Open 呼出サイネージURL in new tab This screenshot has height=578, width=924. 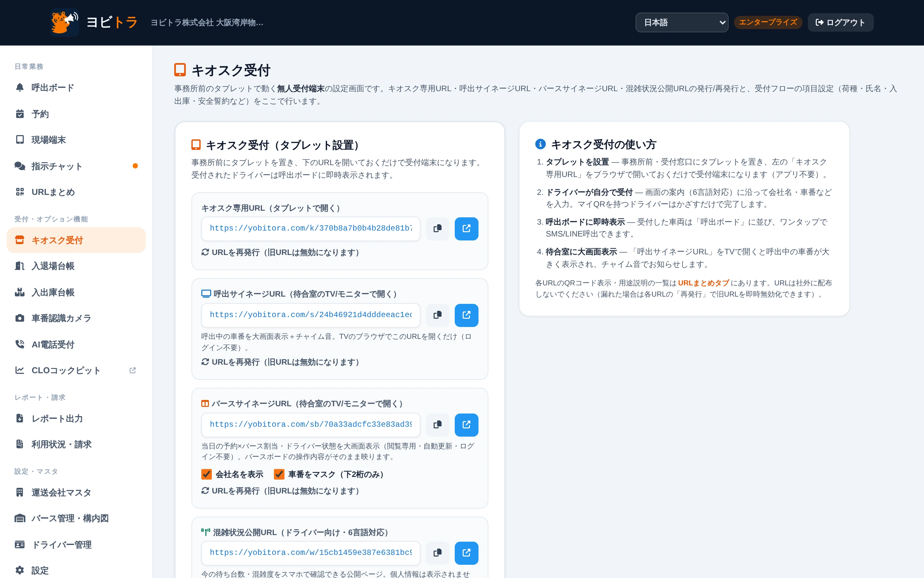coord(466,315)
